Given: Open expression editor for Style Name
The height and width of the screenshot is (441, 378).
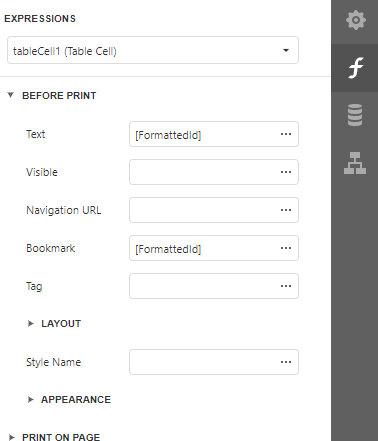Looking at the screenshot, I should pyautogui.click(x=286, y=362).
